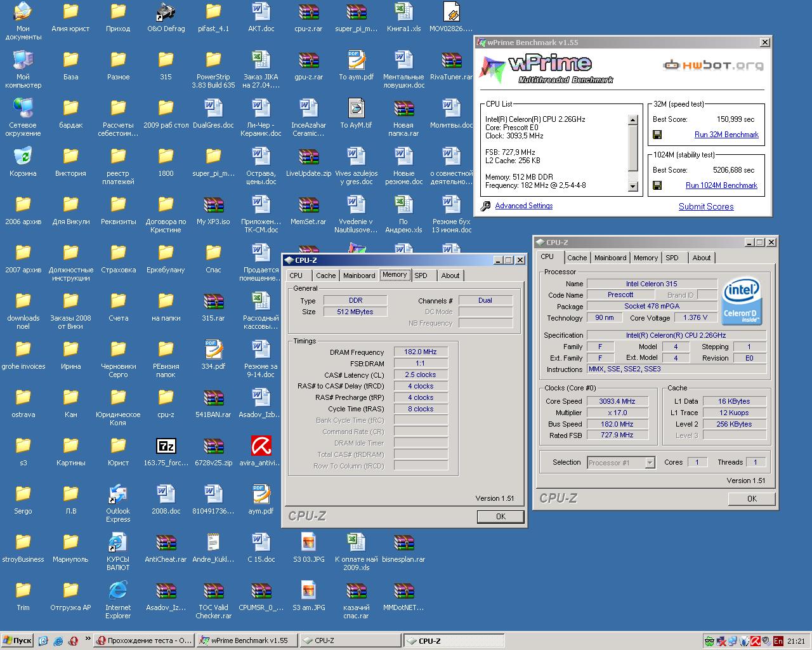Click the Core Speed 3093.4 MHz field
Image resolution: width=812 pixels, height=650 pixels.
click(x=617, y=401)
